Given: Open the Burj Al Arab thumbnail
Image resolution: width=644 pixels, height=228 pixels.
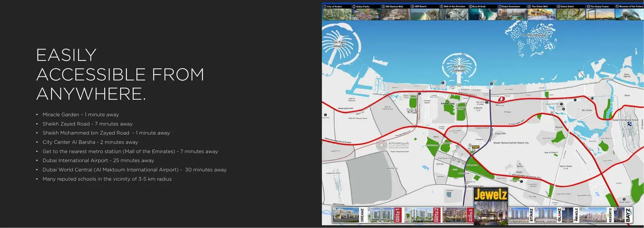Looking at the screenshot, I should point(483,12).
